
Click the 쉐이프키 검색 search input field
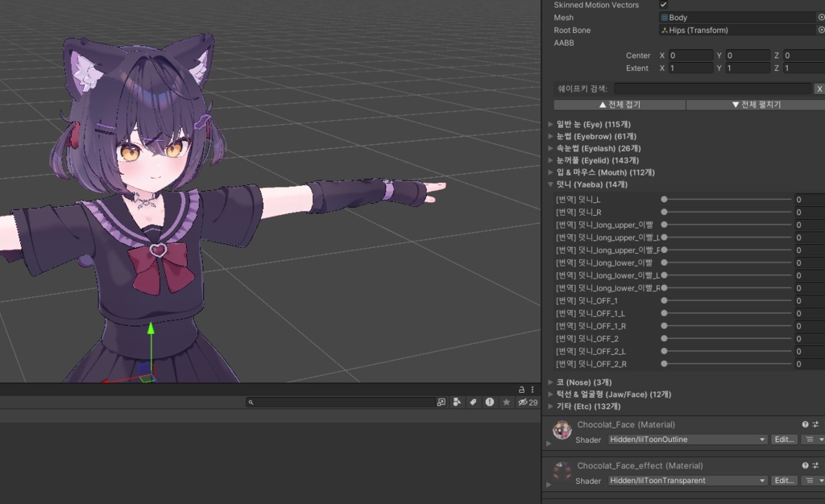712,89
